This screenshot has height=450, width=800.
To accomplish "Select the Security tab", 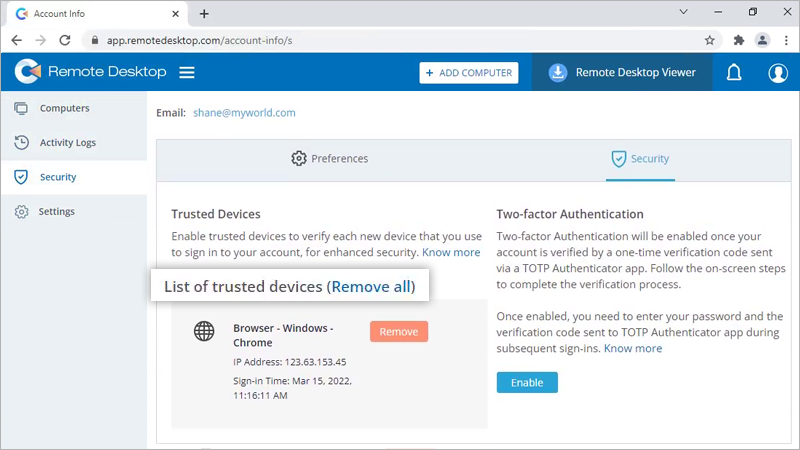I will (x=640, y=158).
